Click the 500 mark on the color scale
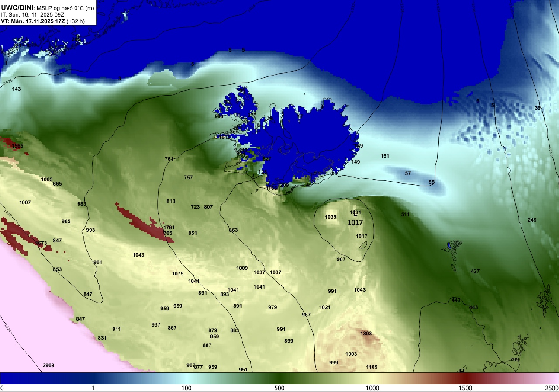559x392 pixels. tap(279, 388)
